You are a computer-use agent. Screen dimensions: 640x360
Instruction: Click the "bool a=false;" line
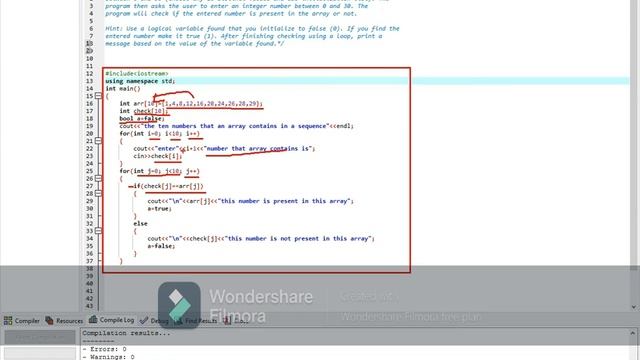point(142,118)
